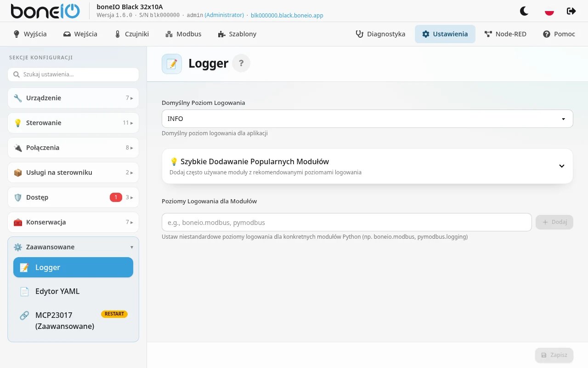Expand the Dostęp section
The width and height of the screenshot is (588, 368).
click(x=73, y=197)
